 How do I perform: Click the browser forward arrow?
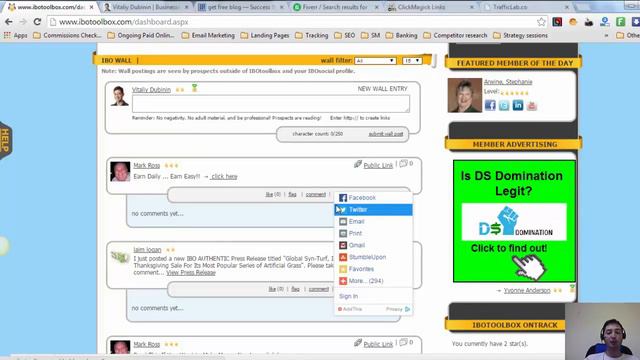point(23,22)
